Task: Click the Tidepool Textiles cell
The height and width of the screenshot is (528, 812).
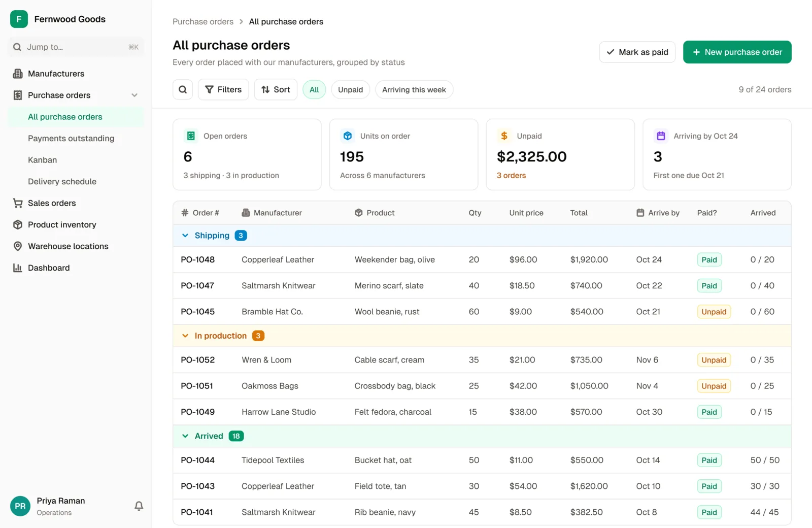Action: pos(273,460)
